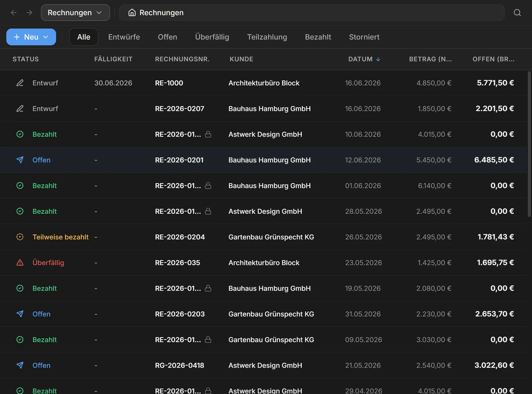
Task: Click open amount 1.781,43 €
Action: [496, 237]
